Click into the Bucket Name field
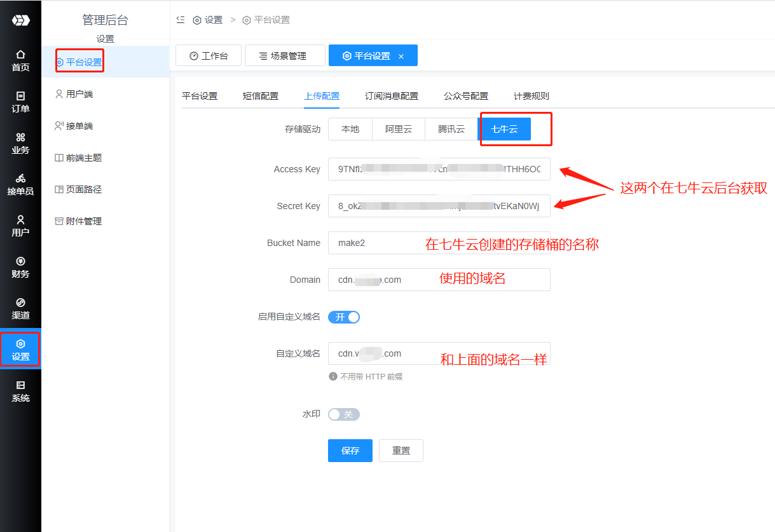775x532 pixels. pos(375,243)
